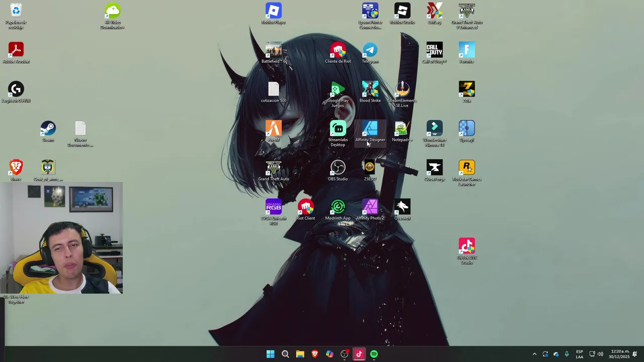644x362 pixels.
Task: Select the Battlefield 6 shortcut
Action: coord(274,53)
